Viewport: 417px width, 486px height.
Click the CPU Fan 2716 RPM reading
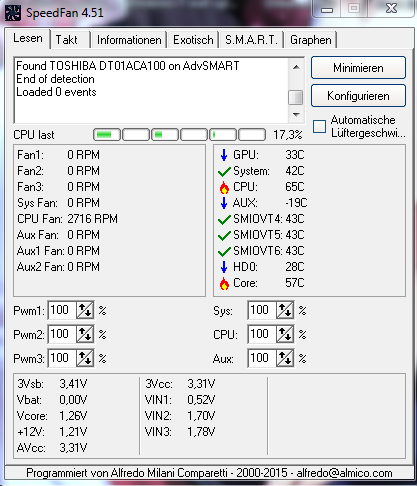pos(67,219)
